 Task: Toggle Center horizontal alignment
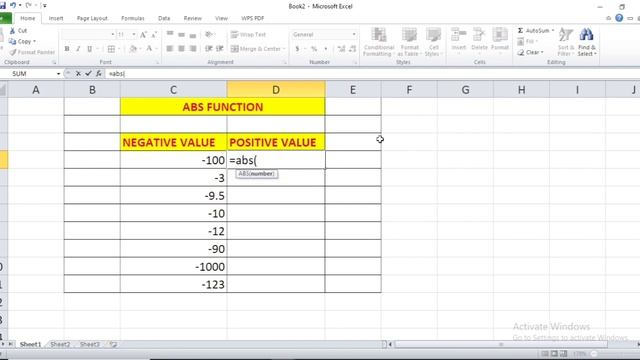(181, 49)
